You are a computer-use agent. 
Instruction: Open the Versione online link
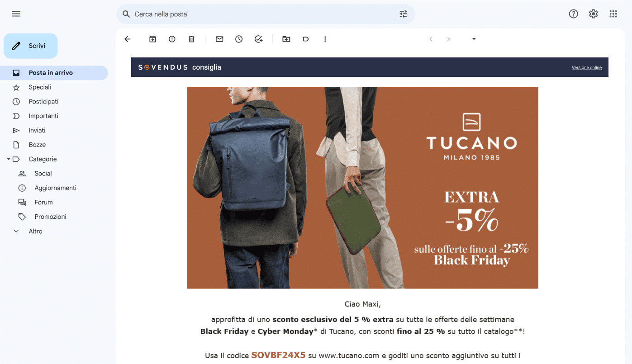(x=586, y=67)
